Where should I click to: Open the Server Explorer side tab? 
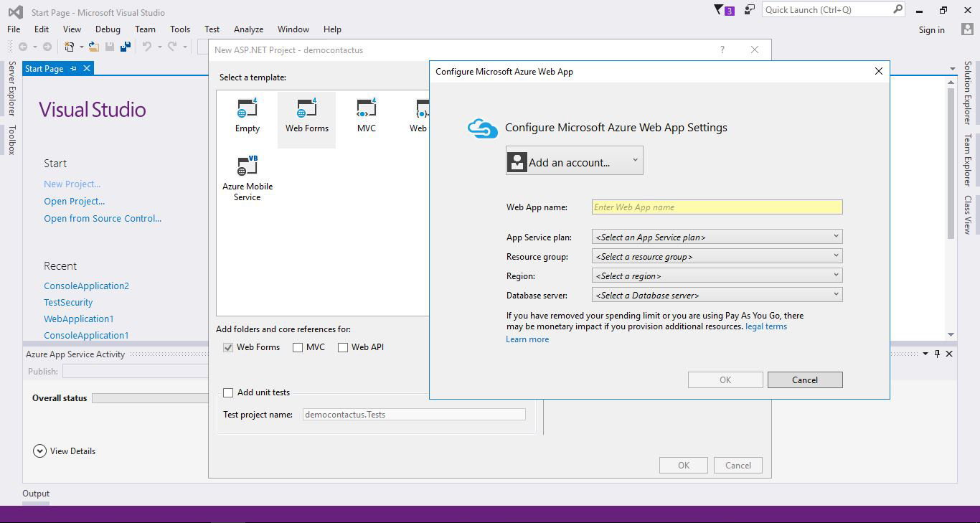click(11, 88)
